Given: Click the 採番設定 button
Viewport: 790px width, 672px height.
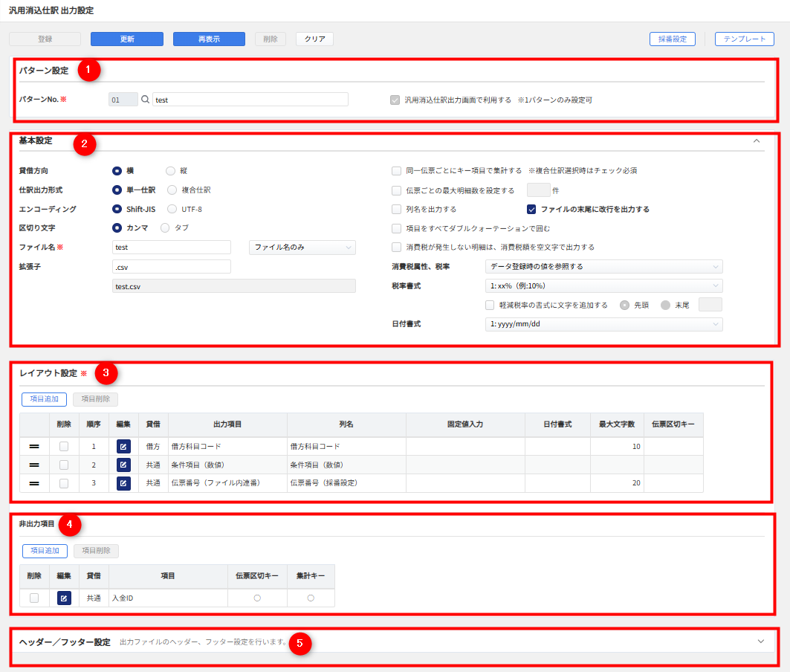Looking at the screenshot, I should (672, 39).
